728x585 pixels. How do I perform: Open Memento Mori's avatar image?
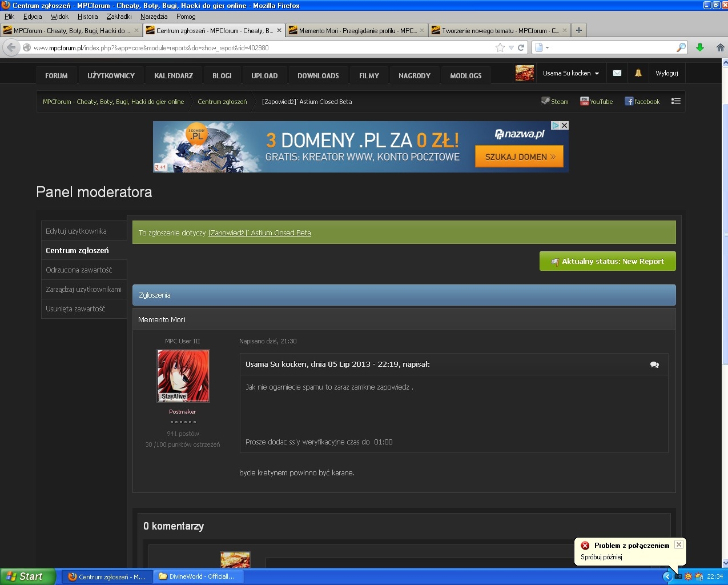[x=183, y=376]
